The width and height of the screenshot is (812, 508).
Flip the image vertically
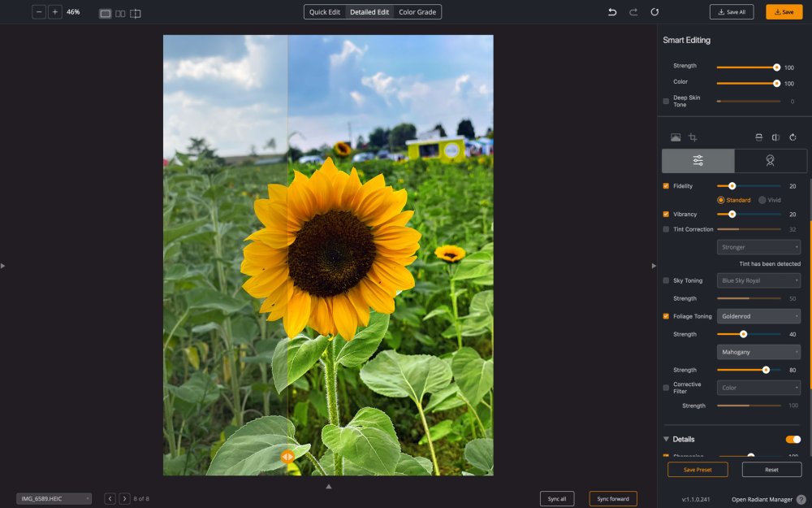(758, 137)
